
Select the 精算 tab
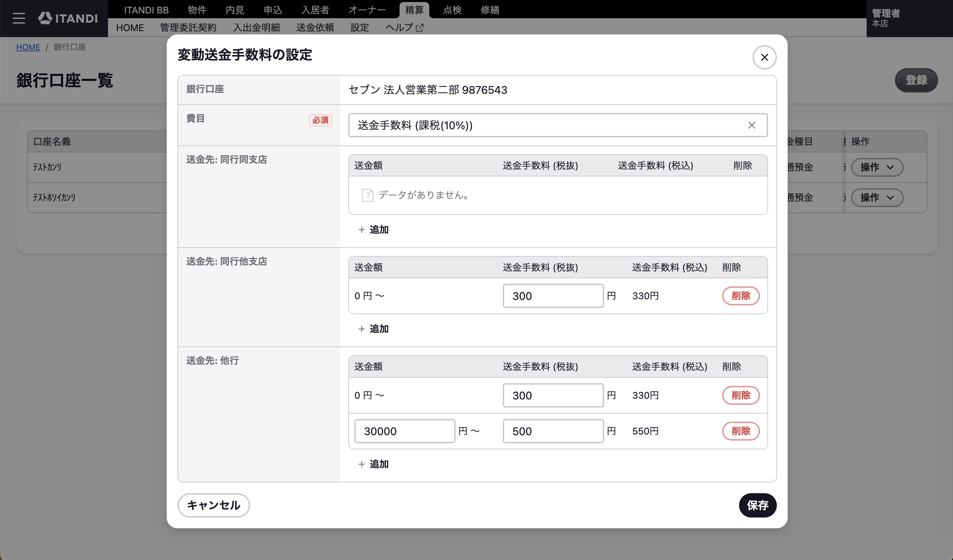point(414,10)
